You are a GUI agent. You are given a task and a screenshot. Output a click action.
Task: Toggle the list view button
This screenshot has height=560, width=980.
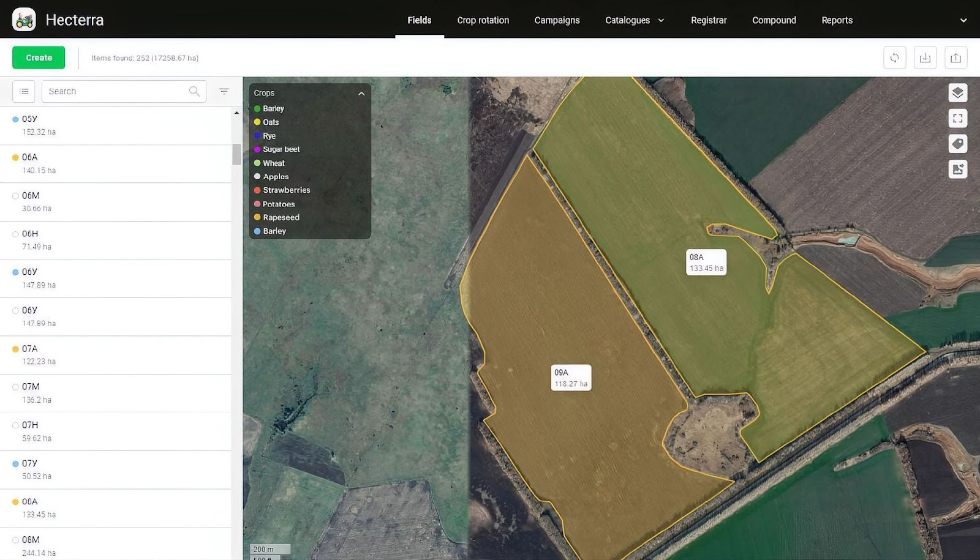pyautogui.click(x=24, y=91)
